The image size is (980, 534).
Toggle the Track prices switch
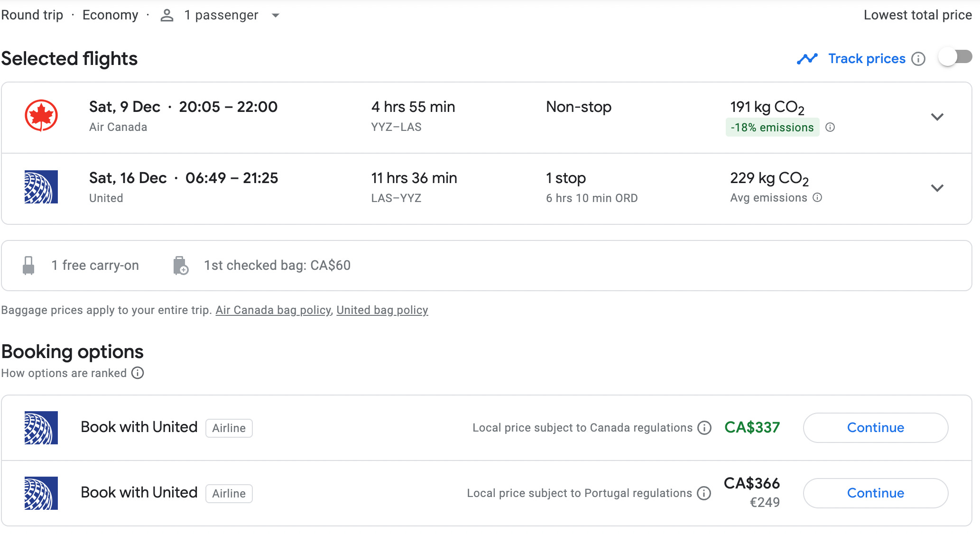[955, 58]
